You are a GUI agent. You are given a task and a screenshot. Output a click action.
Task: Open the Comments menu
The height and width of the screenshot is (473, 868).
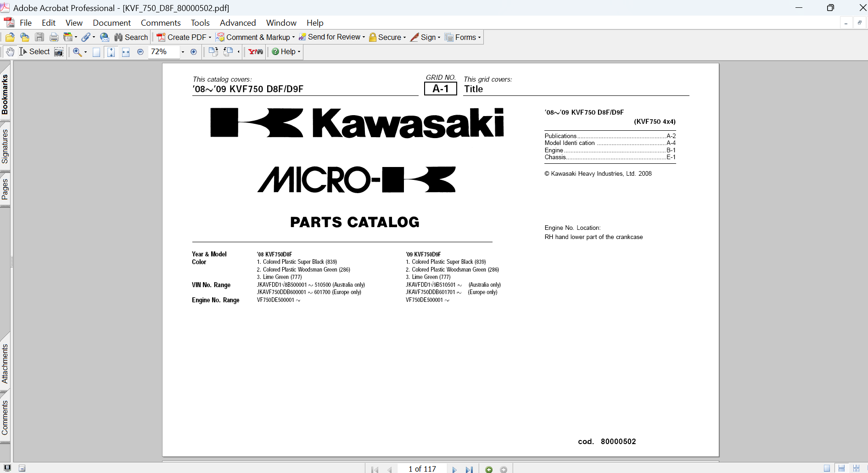tap(161, 23)
